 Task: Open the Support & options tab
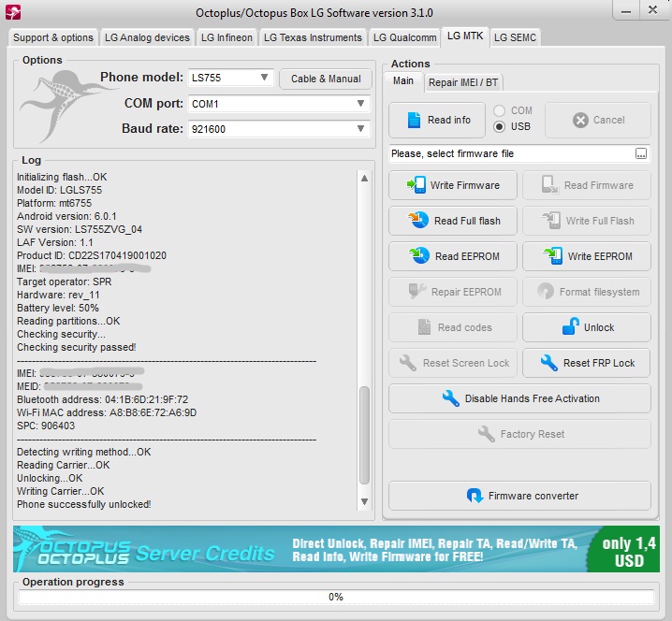click(53, 37)
